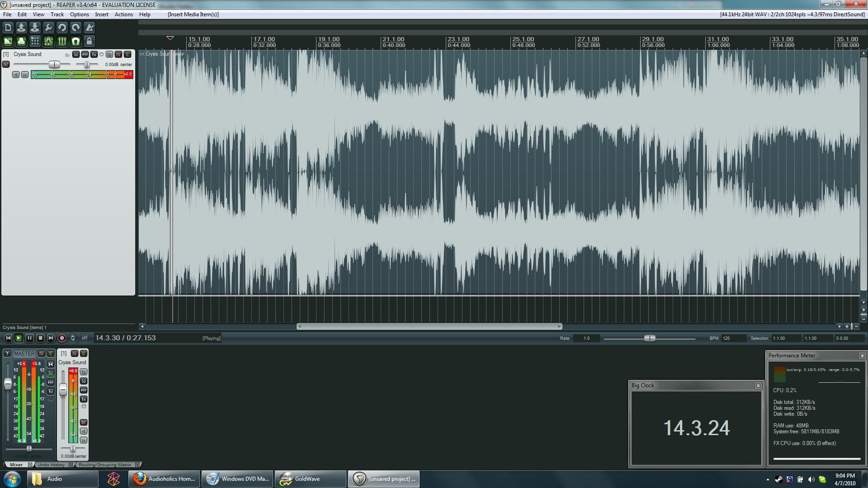Open the Track menu
This screenshot has height=488, width=868.
[x=57, y=14]
